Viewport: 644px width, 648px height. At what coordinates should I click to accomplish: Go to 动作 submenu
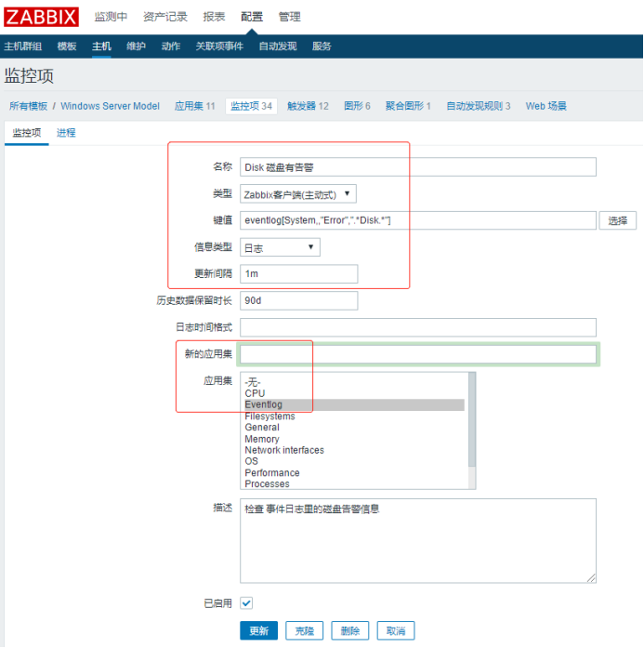pos(171,46)
